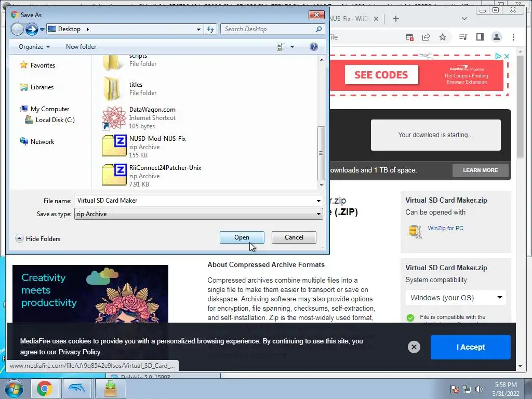Click the Back arrow in Save As dialog
532x399 pixels.
coord(17,29)
